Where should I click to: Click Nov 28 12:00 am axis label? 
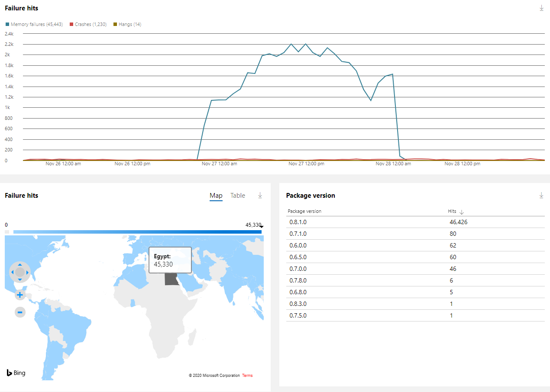click(393, 164)
